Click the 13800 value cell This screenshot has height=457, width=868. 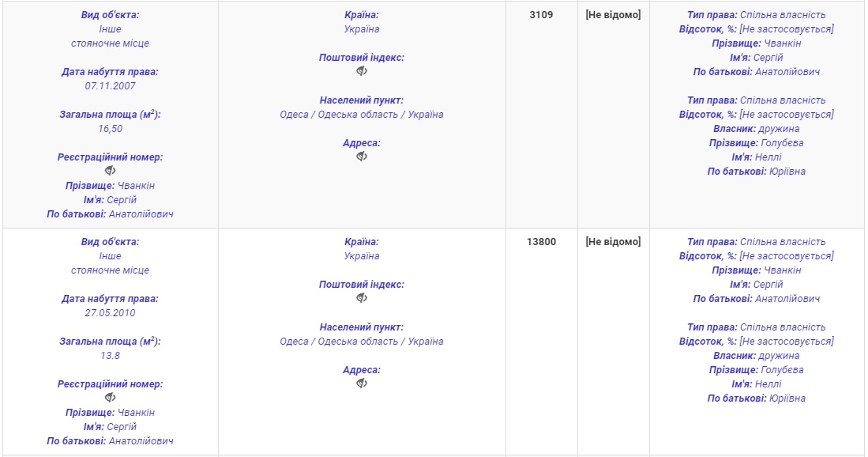541,242
